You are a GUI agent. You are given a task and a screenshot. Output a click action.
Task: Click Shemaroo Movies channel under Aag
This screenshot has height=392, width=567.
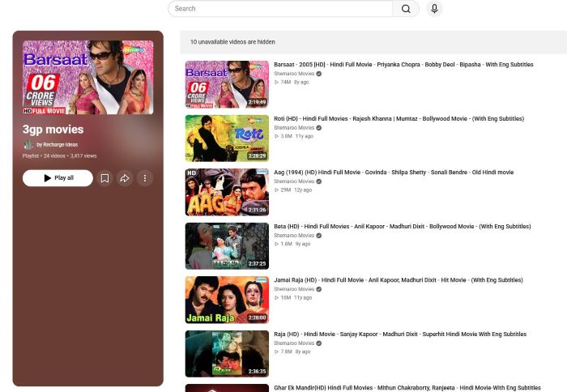(294, 181)
